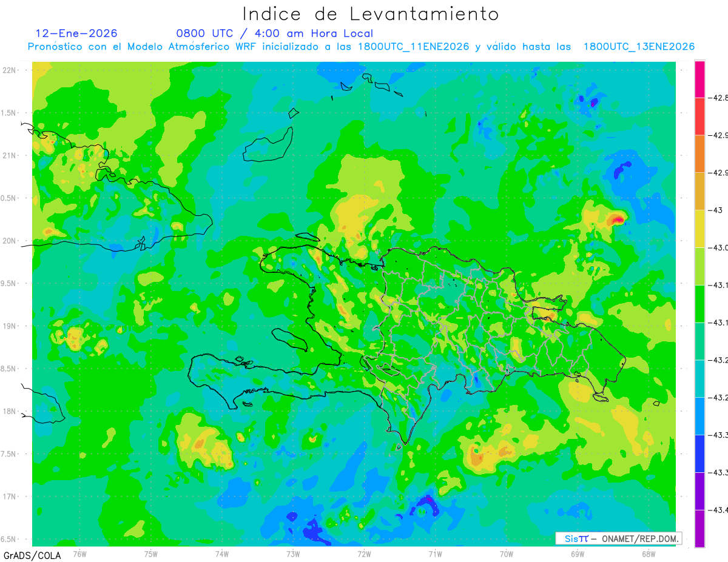The height and width of the screenshot is (562, 728).
Task: Click the '22N' latitude label
Action: 8,70
